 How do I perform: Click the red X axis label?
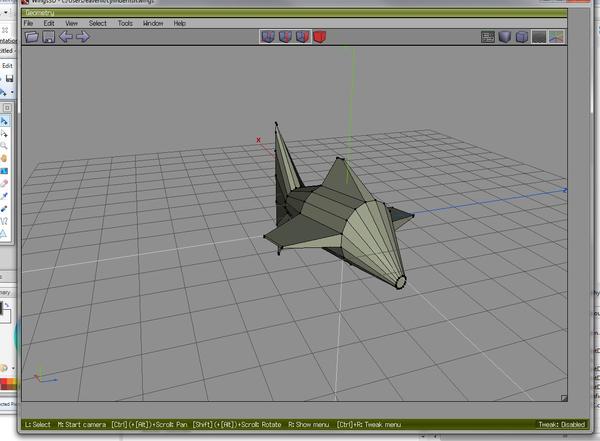[x=258, y=140]
